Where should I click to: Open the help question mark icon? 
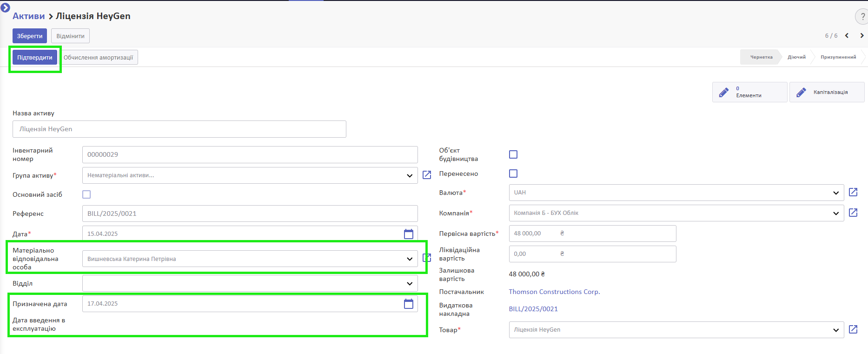click(862, 17)
